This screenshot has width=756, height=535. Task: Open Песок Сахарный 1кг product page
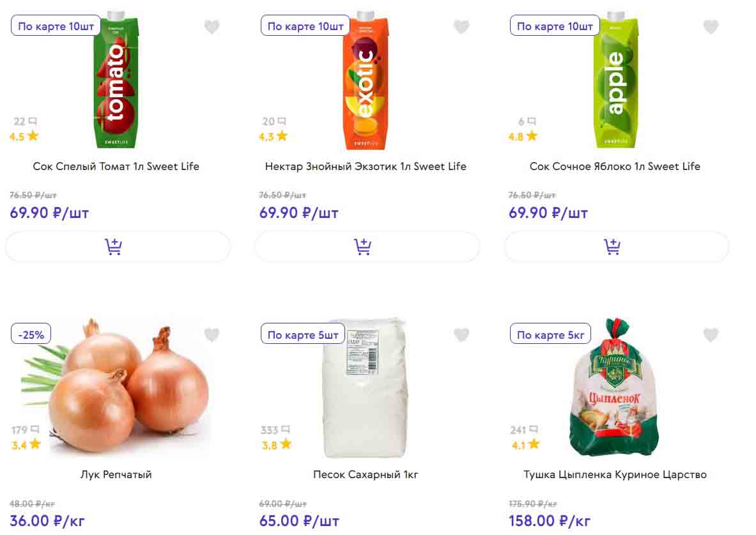(366, 475)
